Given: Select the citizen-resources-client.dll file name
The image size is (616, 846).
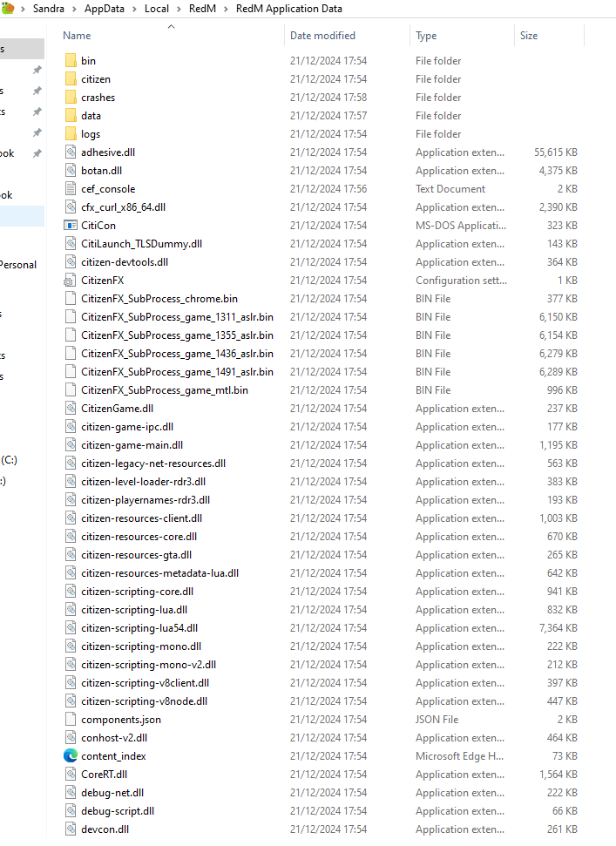Looking at the screenshot, I should coord(142,518).
